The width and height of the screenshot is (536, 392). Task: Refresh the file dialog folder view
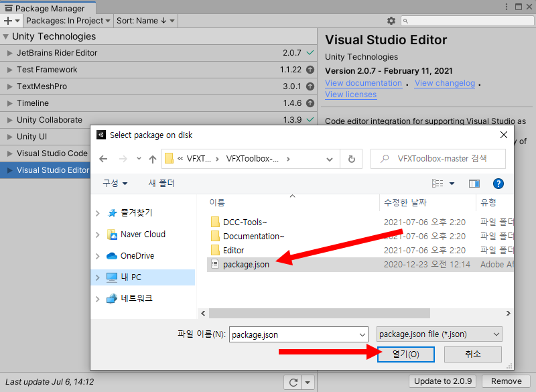(x=351, y=159)
